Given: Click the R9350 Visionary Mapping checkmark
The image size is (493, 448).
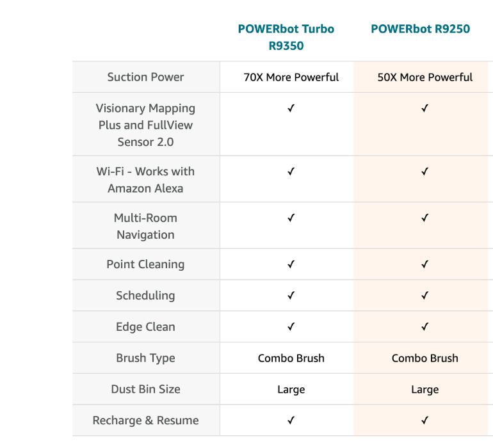Looking at the screenshot, I should point(291,109).
